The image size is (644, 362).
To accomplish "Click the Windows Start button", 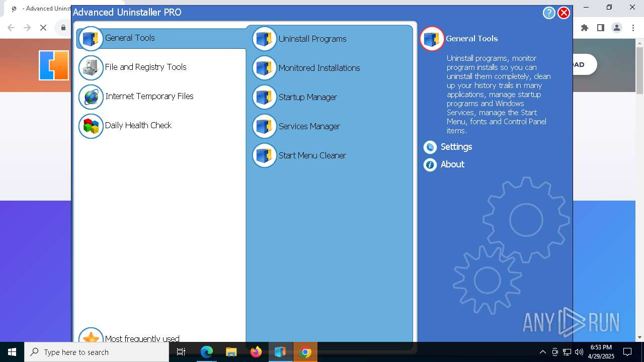I will point(12,352).
